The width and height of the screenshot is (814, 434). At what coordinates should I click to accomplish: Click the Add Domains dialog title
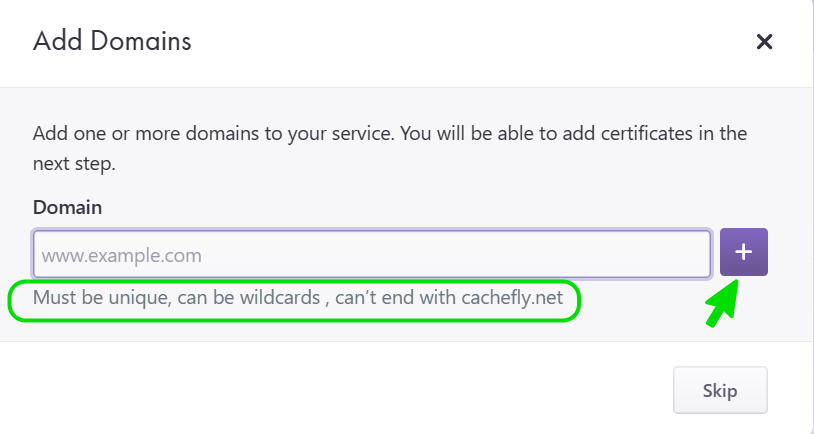click(112, 41)
